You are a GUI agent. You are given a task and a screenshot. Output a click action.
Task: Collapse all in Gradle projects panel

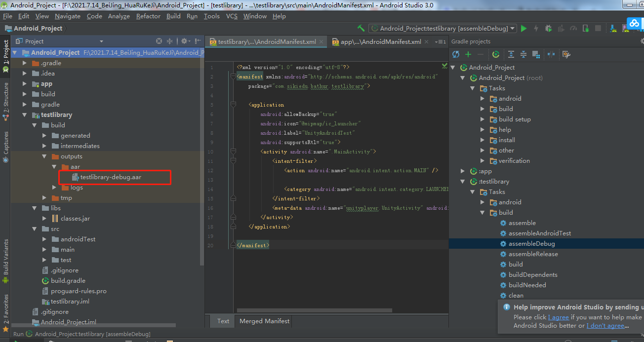coord(523,54)
